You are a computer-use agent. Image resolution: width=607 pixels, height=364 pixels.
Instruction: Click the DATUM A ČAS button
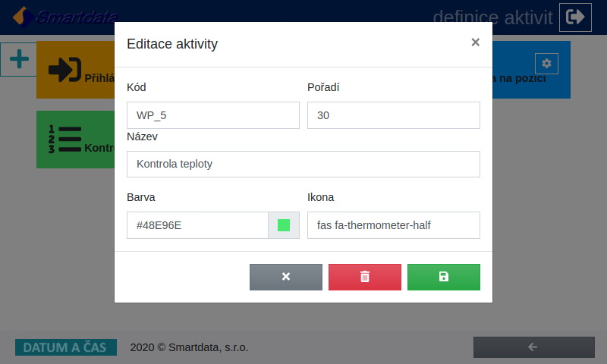pos(66,347)
